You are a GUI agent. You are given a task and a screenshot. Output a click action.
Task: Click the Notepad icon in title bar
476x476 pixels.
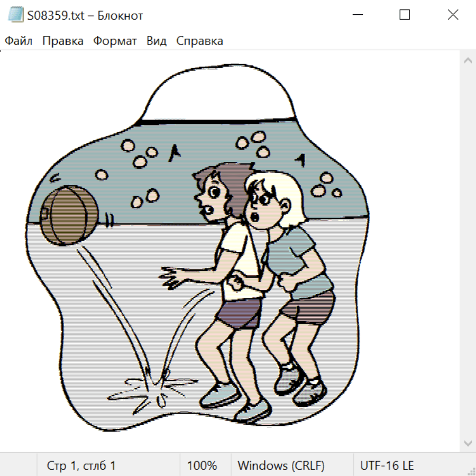tap(16, 15)
